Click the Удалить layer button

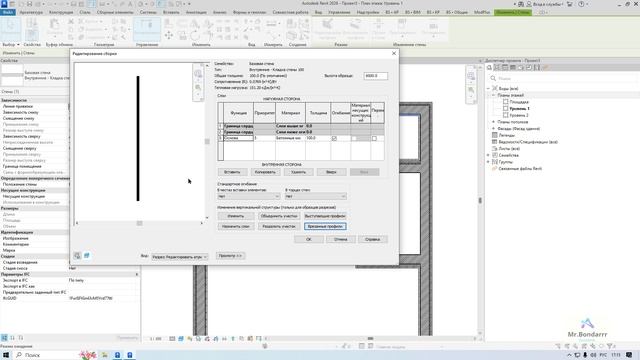pos(298,172)
